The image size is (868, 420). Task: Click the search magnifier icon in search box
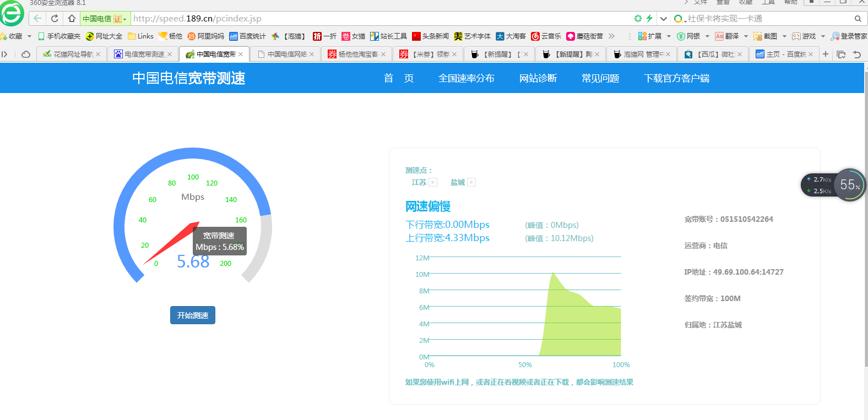pyautogui.click(x=858, y=19)
